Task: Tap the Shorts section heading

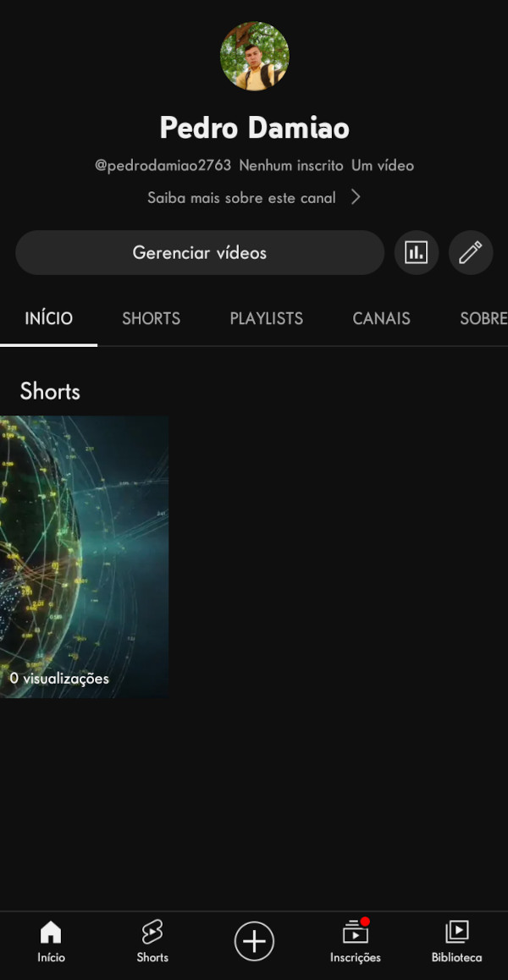Action: (50, 391)
